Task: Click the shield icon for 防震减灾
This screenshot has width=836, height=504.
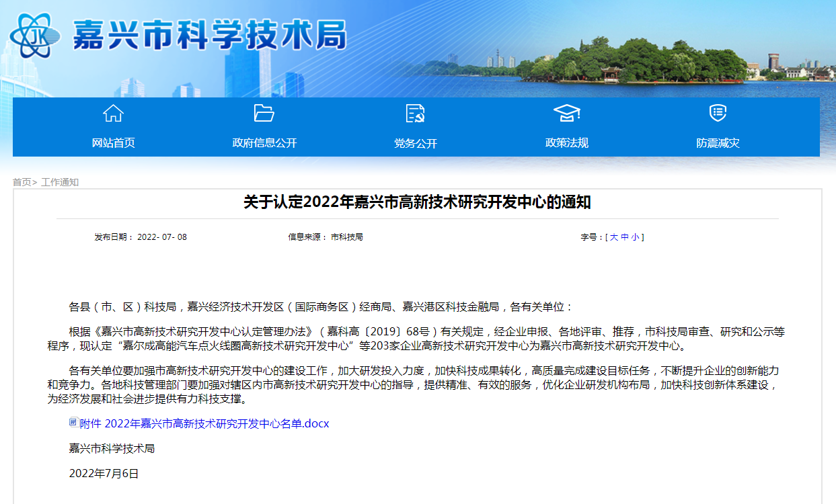Action: point(718,113)
